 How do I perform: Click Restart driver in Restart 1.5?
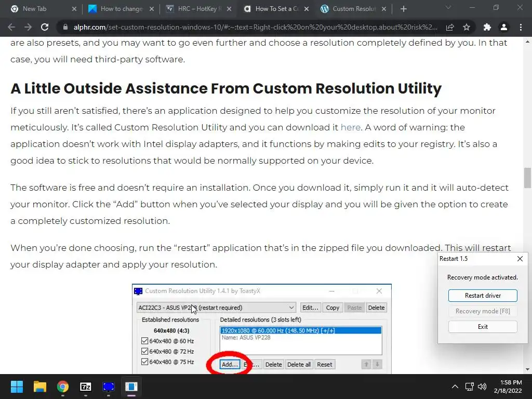coord(483,296)
